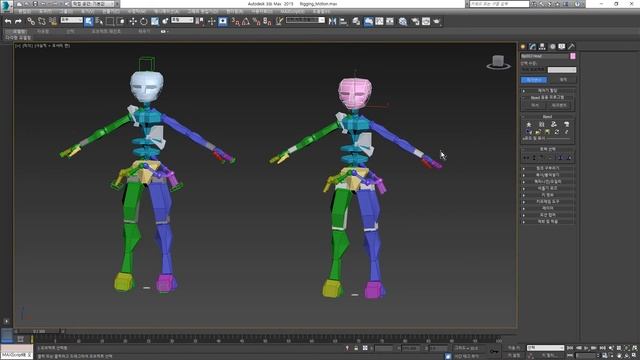Screen dimensions: 640x360
Task: Click the Unlink Selection tool
Action: (x=42, y=21)
